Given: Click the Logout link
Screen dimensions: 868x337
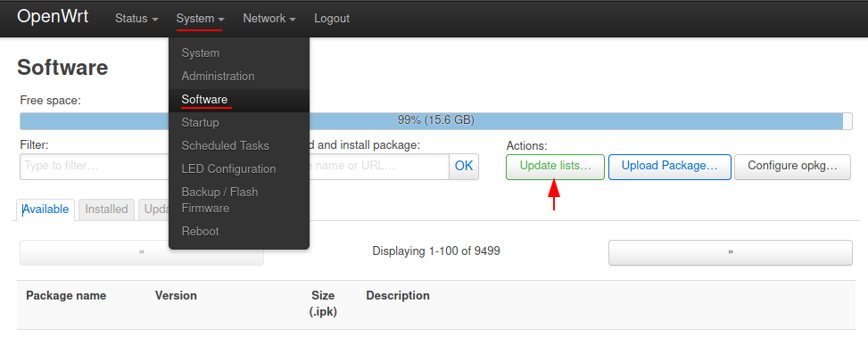Looking at the screenshot, I should pos(332,18).
